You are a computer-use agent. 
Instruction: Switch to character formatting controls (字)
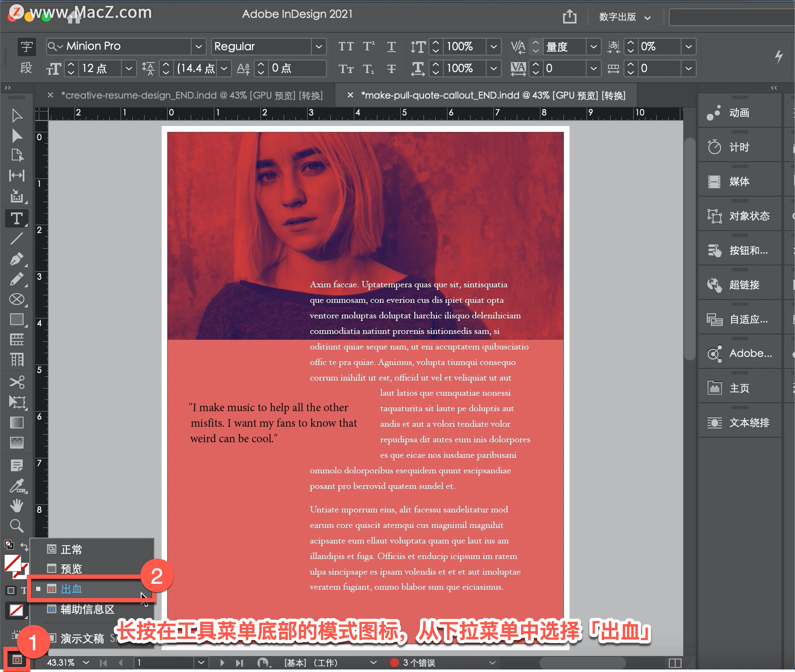pyautogui.click(x=26, y=46)
